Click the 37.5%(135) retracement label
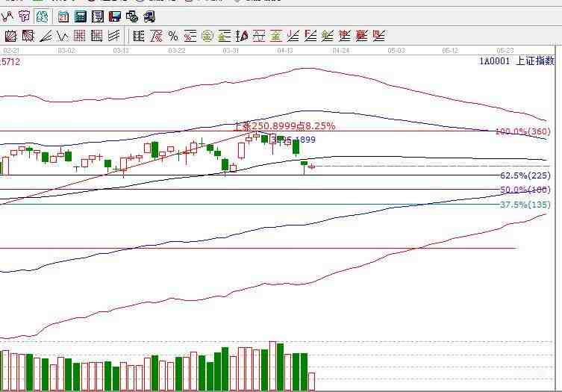Screen dimensions: 562x392 (x=525, y=205)
